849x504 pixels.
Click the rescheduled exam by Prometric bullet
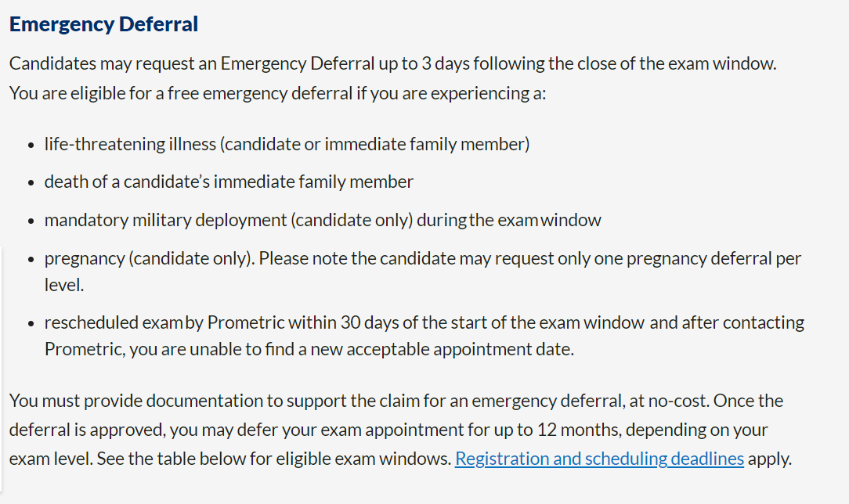[x=424, y=322]
